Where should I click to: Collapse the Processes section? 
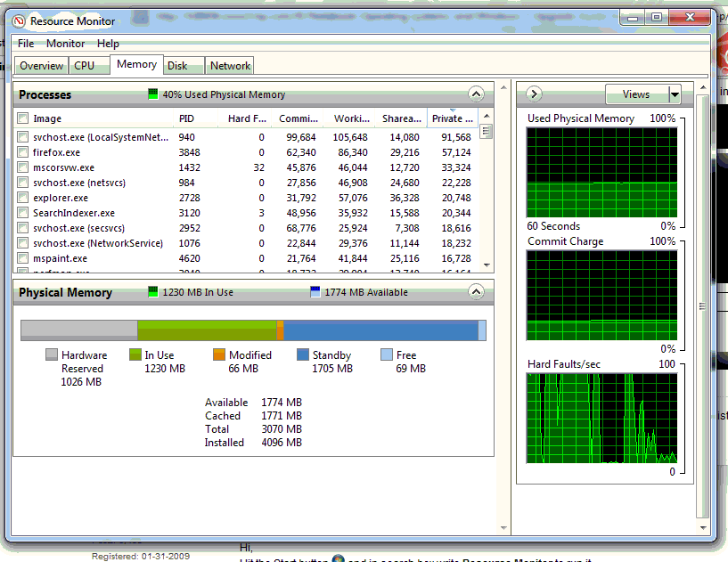click(x=476, y=94)
